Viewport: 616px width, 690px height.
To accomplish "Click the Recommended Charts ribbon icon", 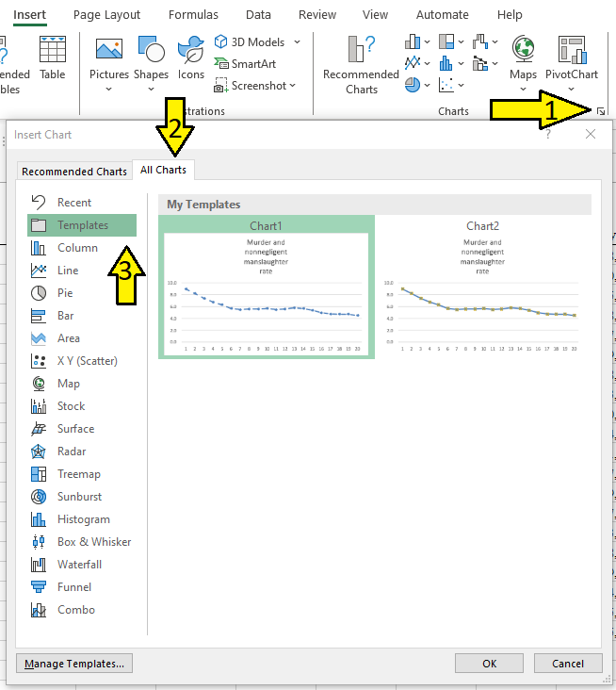I will [x=361, y=64].
